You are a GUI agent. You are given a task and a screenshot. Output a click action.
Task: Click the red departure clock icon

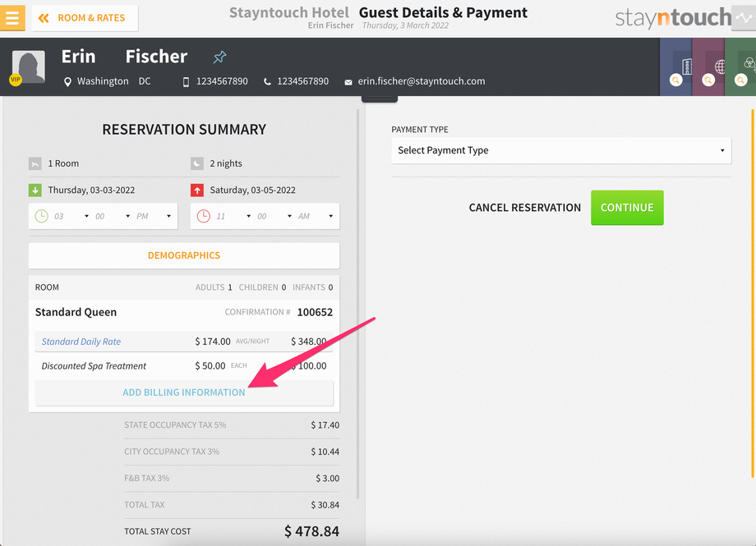pyautogui.click(x=204, y=216)
